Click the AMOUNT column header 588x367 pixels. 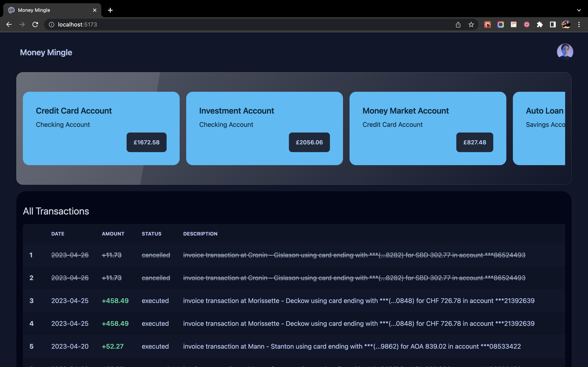pyautogui.click(x=113, y=234)
